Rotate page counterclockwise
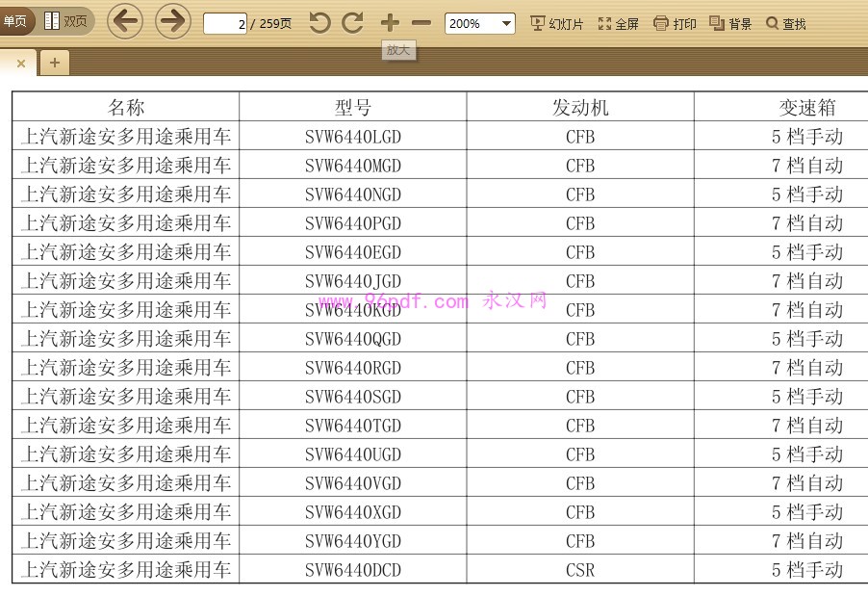Viewport: 868px width, 596px height. pos(319,23)
